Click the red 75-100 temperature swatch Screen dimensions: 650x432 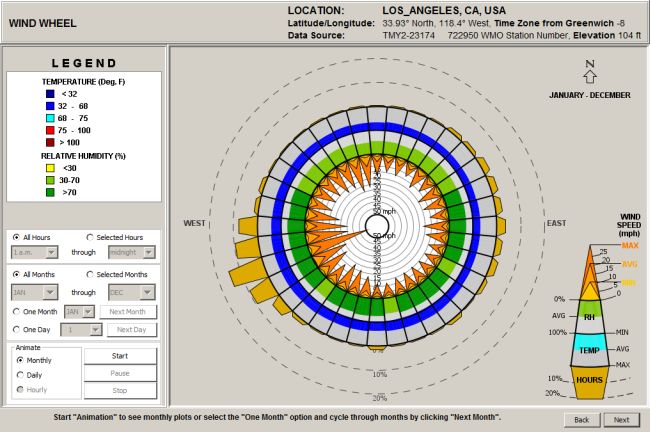[x=50, y=130]
